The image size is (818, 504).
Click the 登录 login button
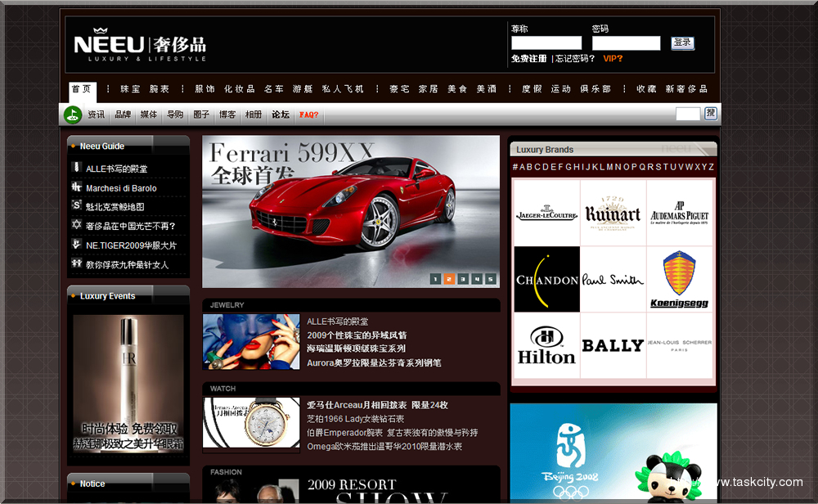tap(683, 43)
